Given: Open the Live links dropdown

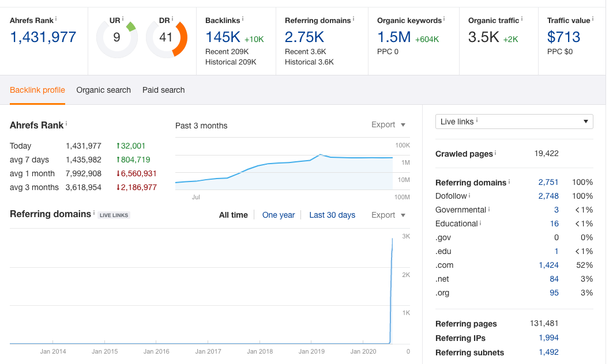Looking at the screenshot, I should click(514, 122).
